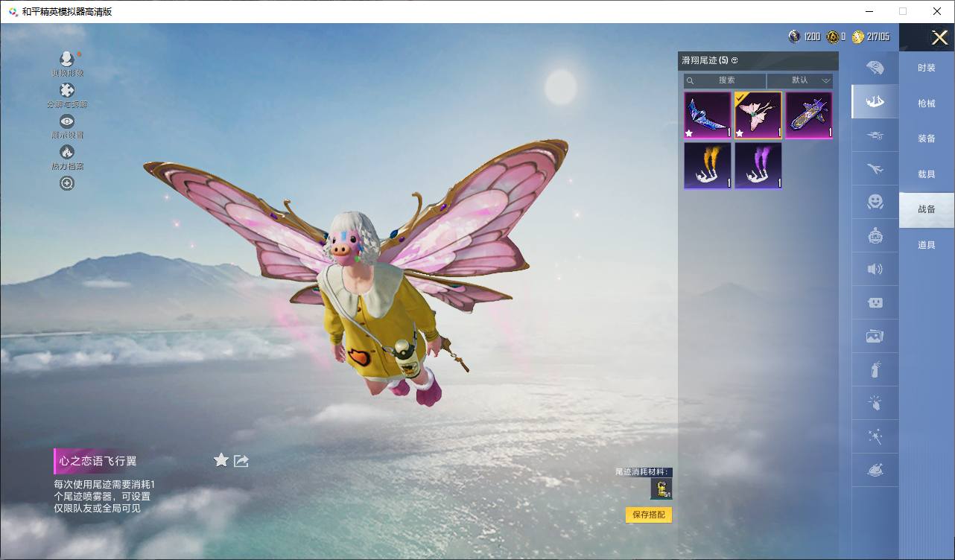This screenshot has height=560, width=955.
Task: Switch to the 时装 tab
Action: coord(927,68)
